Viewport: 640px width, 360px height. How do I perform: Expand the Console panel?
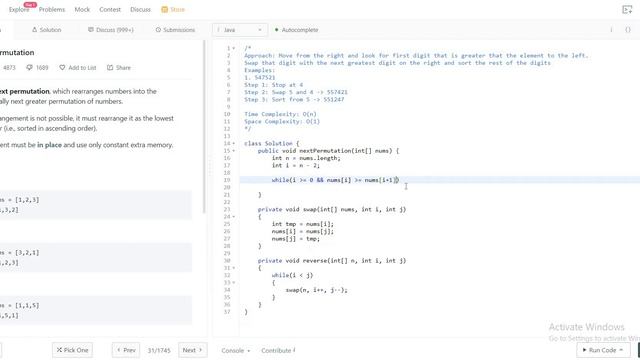(236, 351)
